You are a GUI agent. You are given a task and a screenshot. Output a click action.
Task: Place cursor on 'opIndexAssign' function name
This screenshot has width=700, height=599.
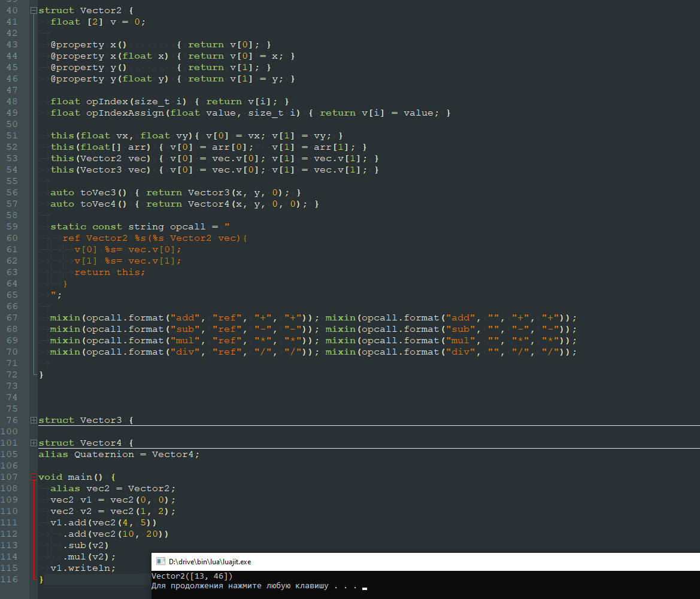[125, 113]
